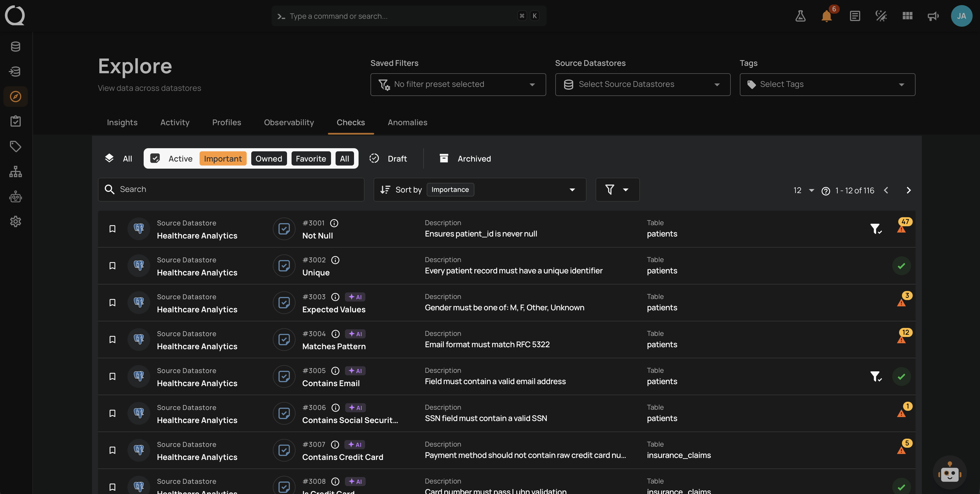Toggle bookmark on #3006 Contains Social Security
Viewport: 980px width, 494px height.
point(112,413)
